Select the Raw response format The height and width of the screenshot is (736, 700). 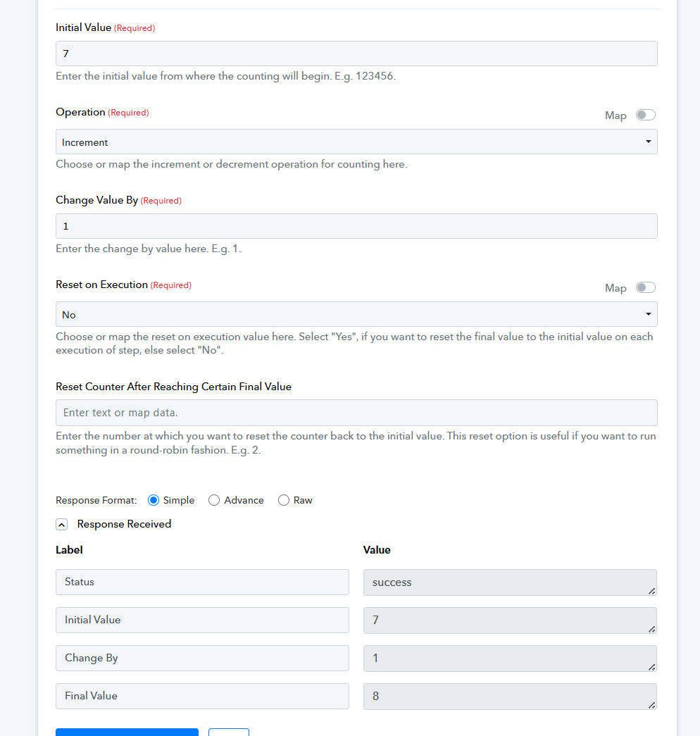click(x=284, y=500)
